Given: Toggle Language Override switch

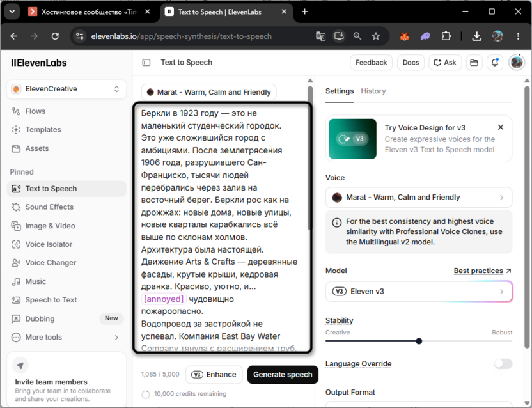Looking at the screenshot, I should (x=503, y=364).
